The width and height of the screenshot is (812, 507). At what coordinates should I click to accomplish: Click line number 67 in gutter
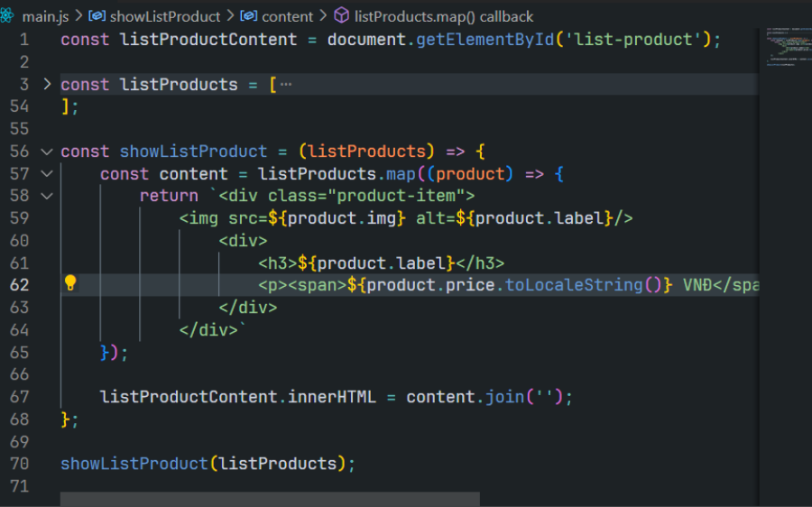19,397
